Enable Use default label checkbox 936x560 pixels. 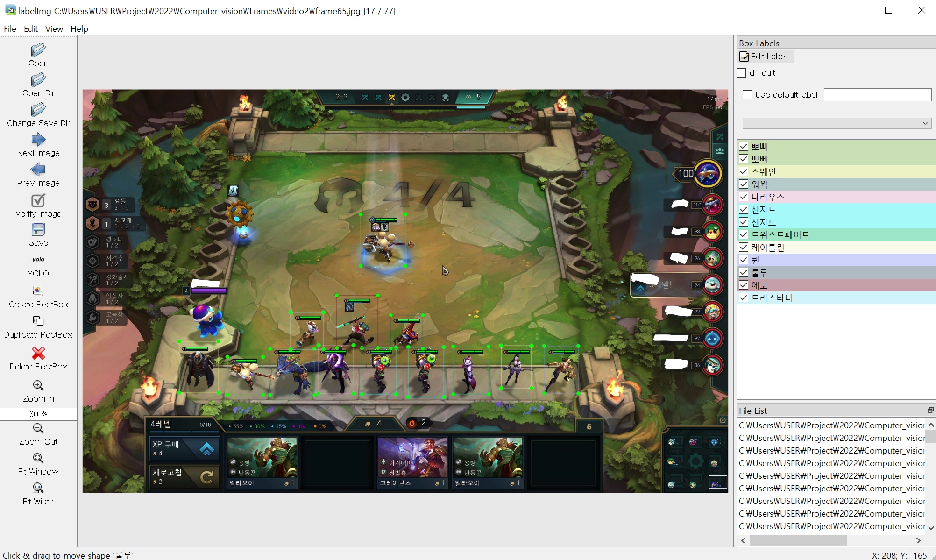[x=747, y=95]
